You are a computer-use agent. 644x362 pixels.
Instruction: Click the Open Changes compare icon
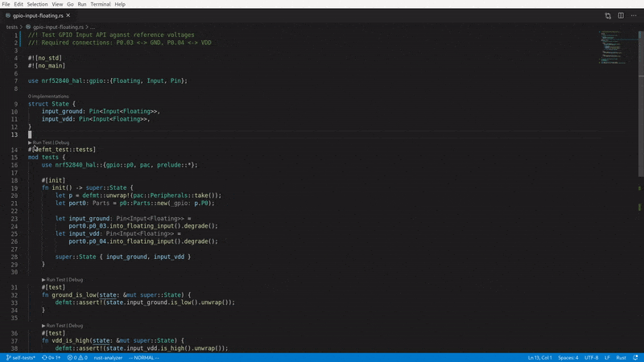[x=608, y=15]
